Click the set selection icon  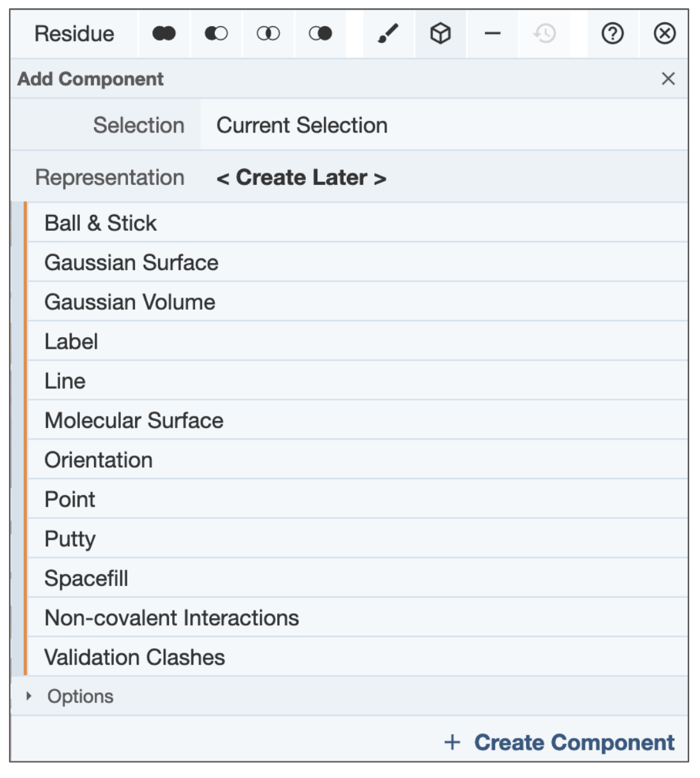[x=320, y=34]
